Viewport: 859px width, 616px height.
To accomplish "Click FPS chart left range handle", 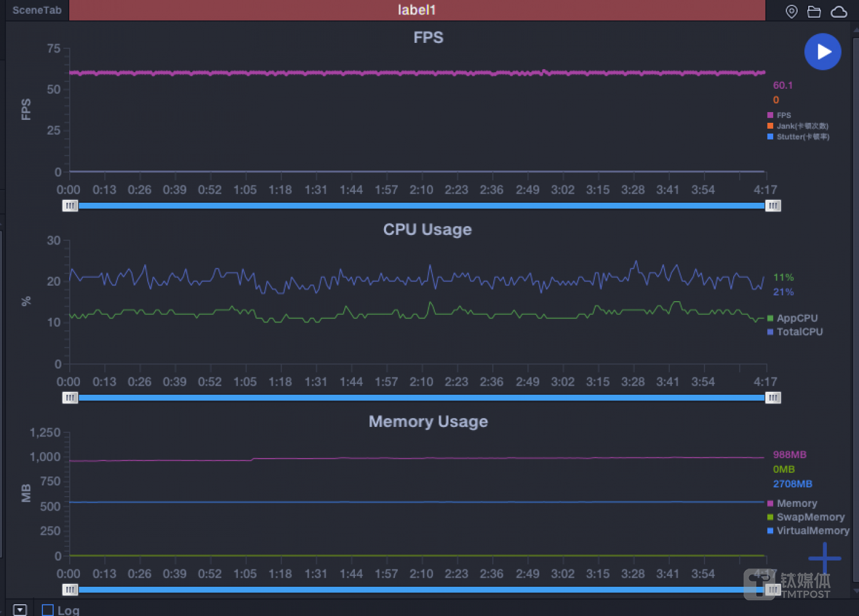I will (70, 206).
